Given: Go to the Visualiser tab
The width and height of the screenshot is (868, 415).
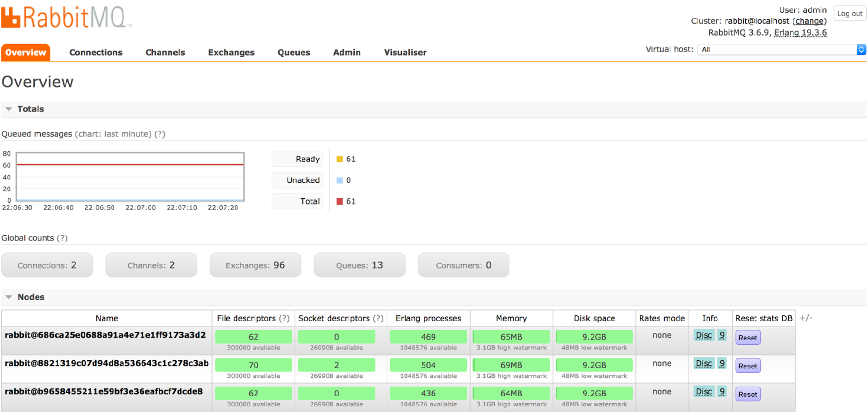Looking at the screenshot, I should click(405, 53).
